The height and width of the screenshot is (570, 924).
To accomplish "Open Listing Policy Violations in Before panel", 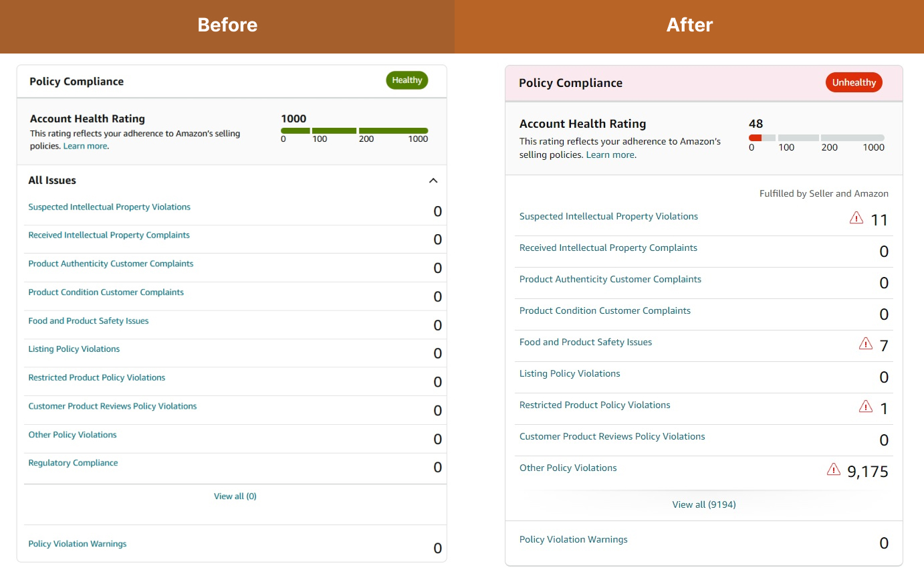I will [x=74, y=349].
